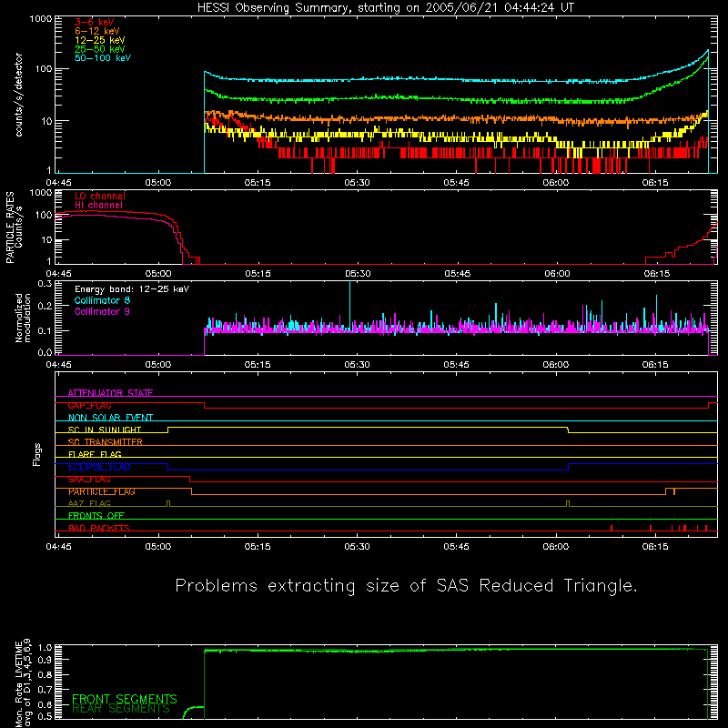Click the BAD_PACKETS flag label
The height and width of the screenshot is (728, 728).
(99, 528)
